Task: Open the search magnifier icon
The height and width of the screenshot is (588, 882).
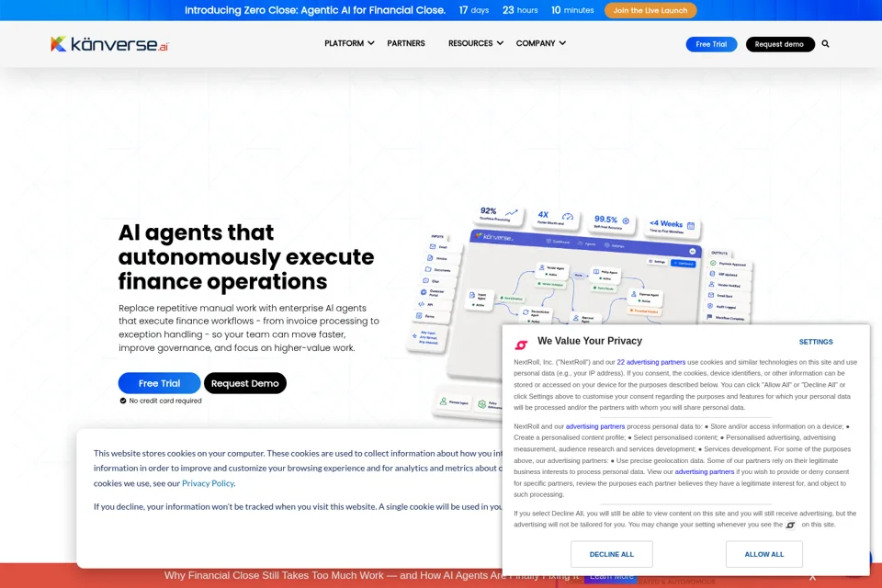Action: point(825,44)
